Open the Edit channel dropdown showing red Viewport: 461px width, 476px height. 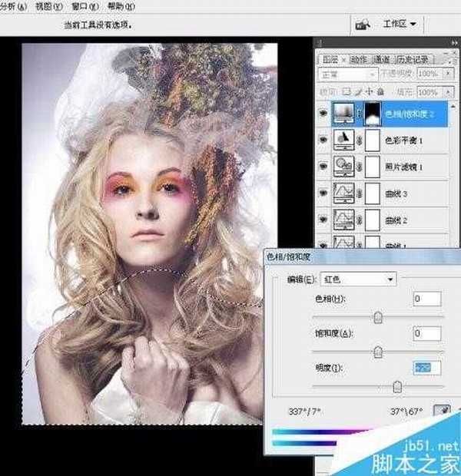359,279
